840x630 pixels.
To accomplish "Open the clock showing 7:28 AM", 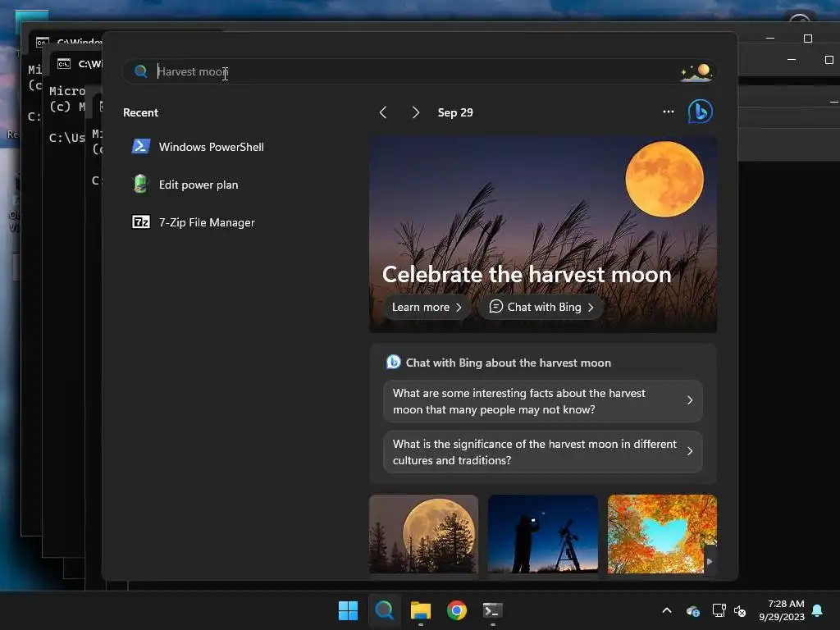I will coord(782,610).
